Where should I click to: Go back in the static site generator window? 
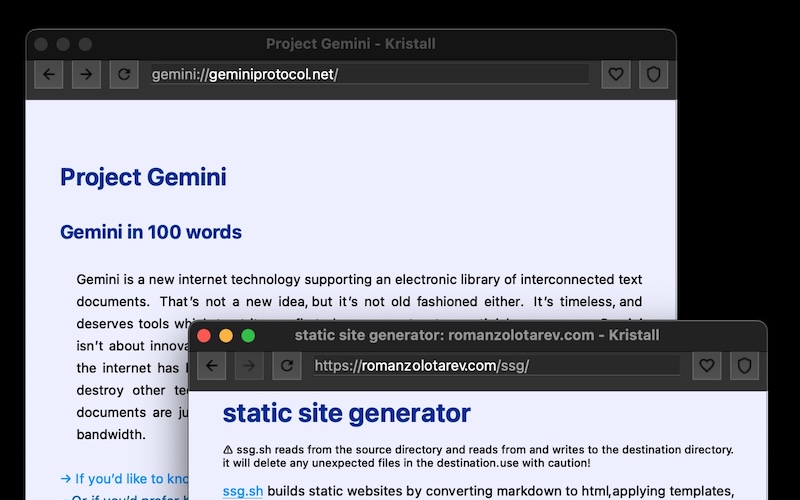click(x=211, y=366)
